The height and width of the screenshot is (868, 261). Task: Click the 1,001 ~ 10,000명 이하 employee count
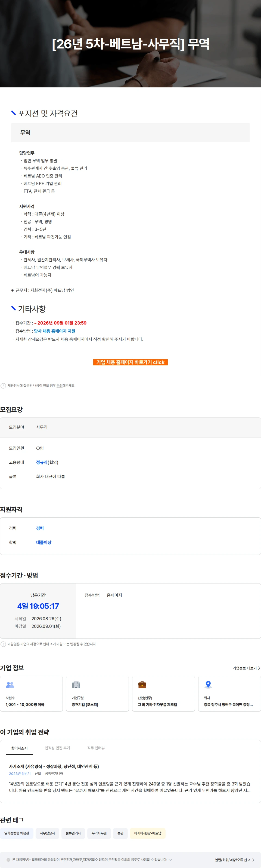(25, 704)
